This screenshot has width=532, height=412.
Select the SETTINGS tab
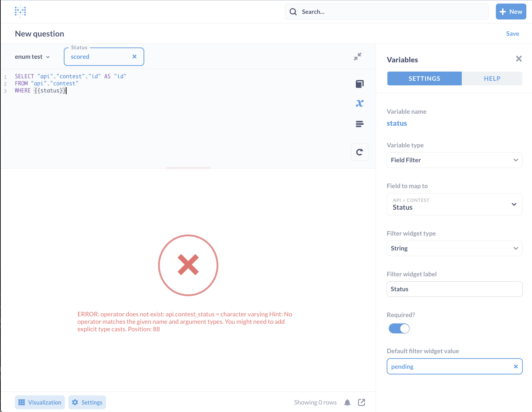pyautogui.click(x=424, y=78)
